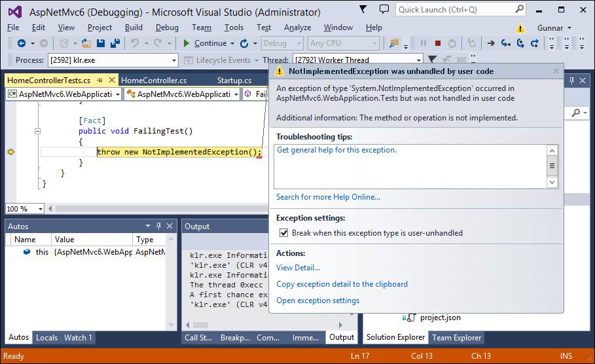Image resolution: width=595 pixels, height=364 pixels.
Task: Click the troubleshooting tips scroll down arrow
Action: point(552,183)
